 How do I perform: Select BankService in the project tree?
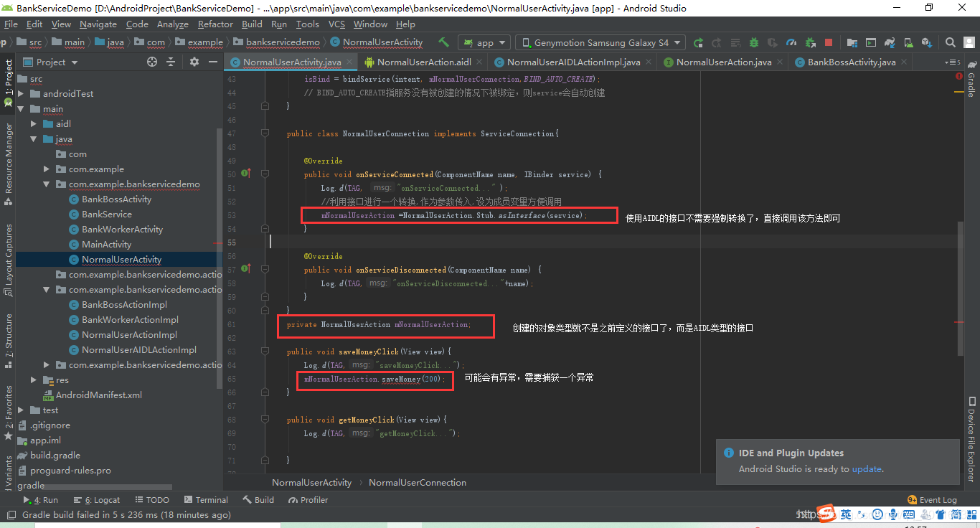[106, 214]
